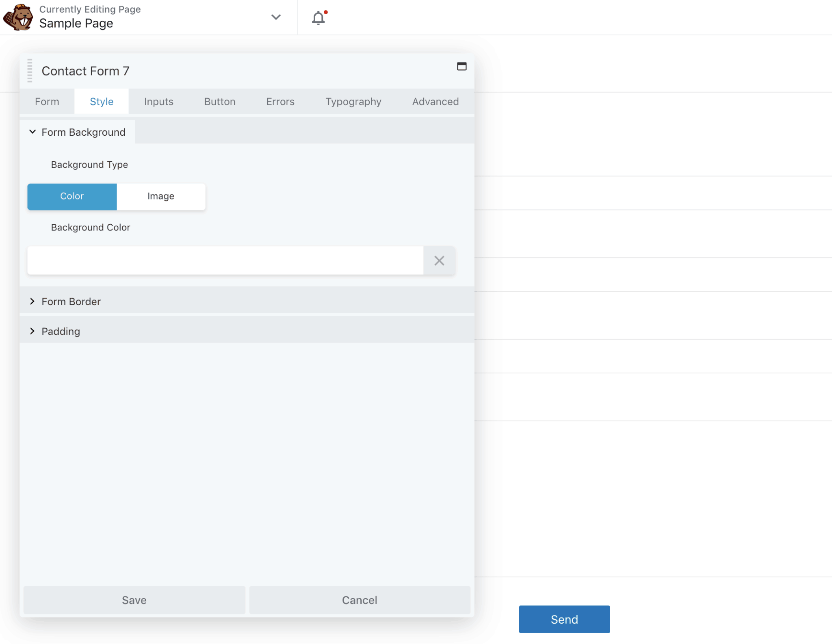Click the Beaver Builder logo icon

(x=16, y=17)
